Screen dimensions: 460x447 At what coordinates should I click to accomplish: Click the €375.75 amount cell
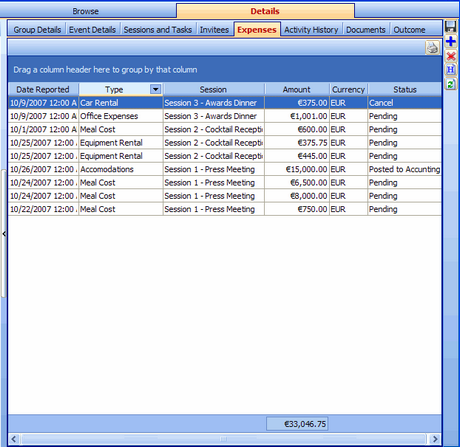pos(297,143)
